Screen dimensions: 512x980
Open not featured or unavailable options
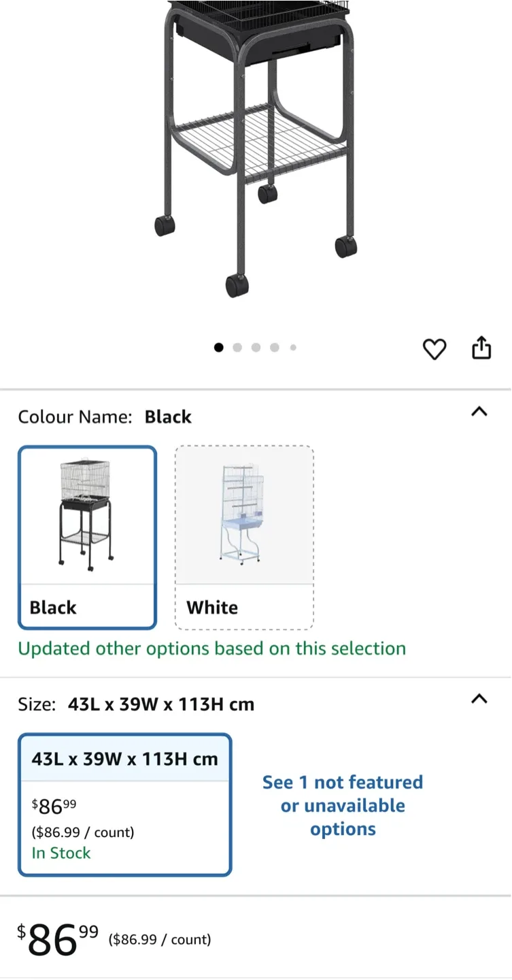point(342,805)
